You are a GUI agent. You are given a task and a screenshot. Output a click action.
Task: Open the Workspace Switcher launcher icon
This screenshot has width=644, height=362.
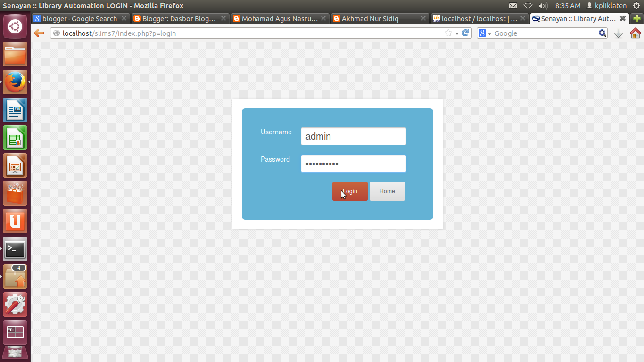(15, 332)
